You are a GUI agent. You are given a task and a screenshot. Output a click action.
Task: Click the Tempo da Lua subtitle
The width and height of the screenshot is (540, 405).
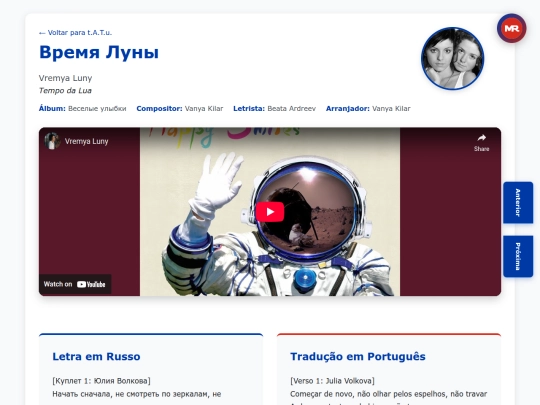[65, 91]
